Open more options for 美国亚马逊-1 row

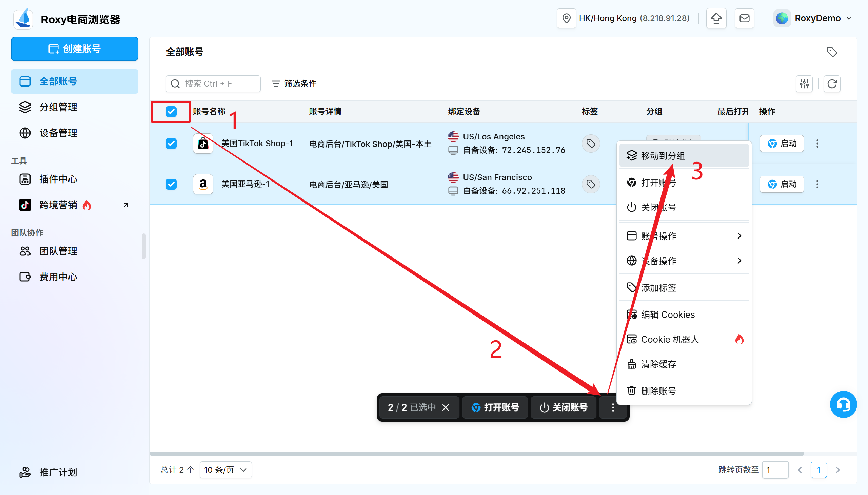[x=817, y=184]
